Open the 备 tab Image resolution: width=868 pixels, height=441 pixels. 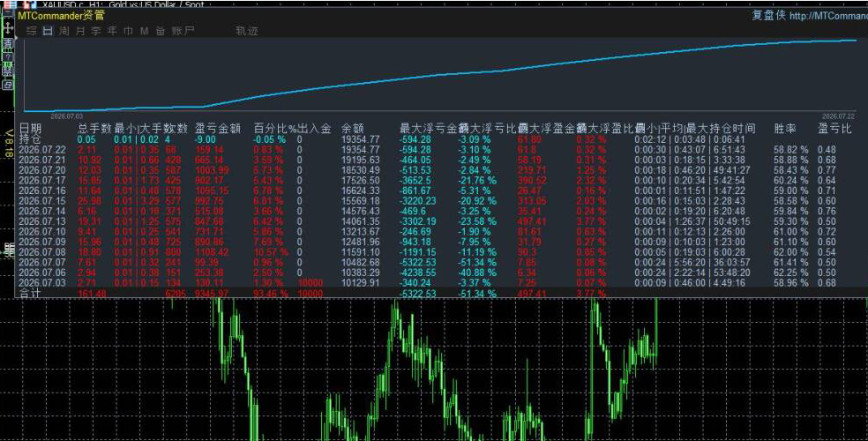pos(161,31)
